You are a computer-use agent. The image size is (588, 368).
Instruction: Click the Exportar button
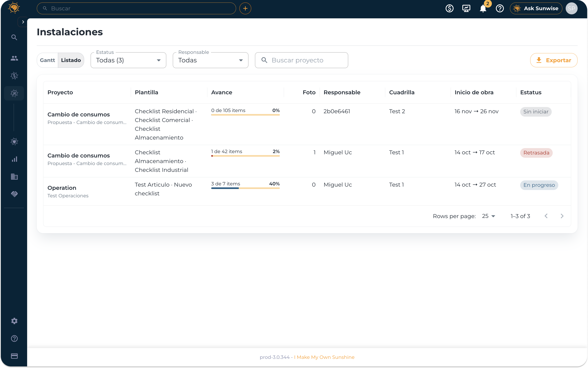[x=554, y=60]
